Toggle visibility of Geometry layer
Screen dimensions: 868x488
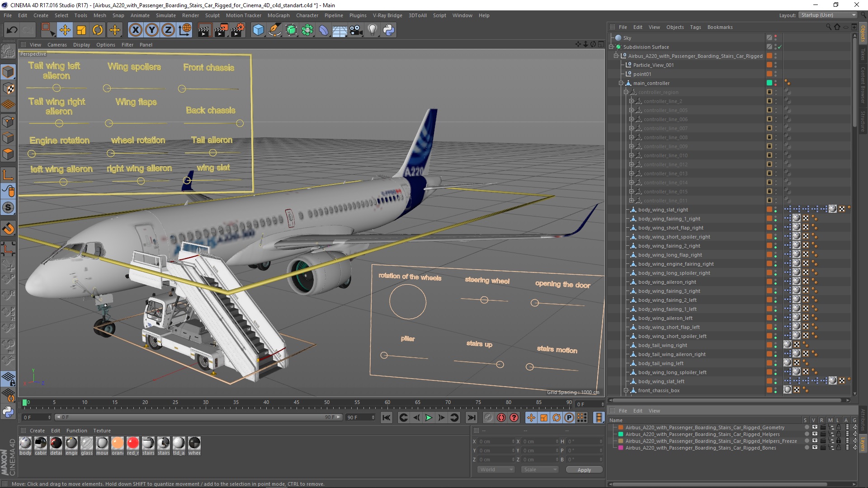pyautogui.click(x=815, y=427)
